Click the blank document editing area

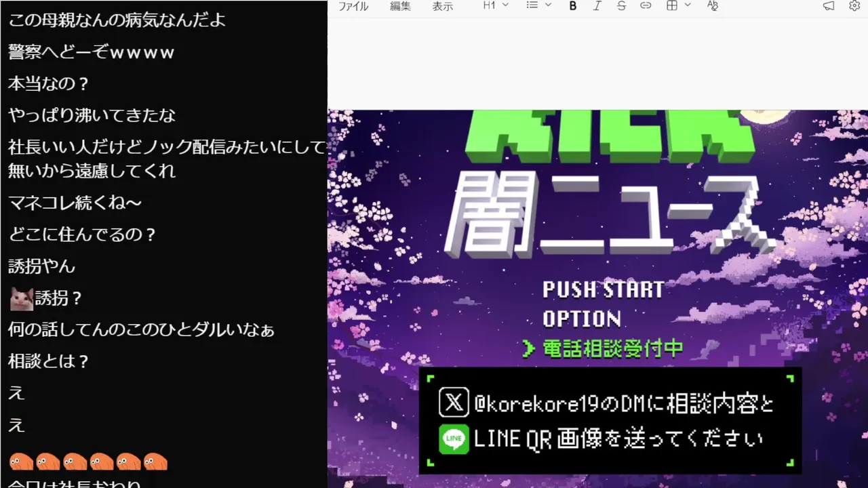click(597, 62)
